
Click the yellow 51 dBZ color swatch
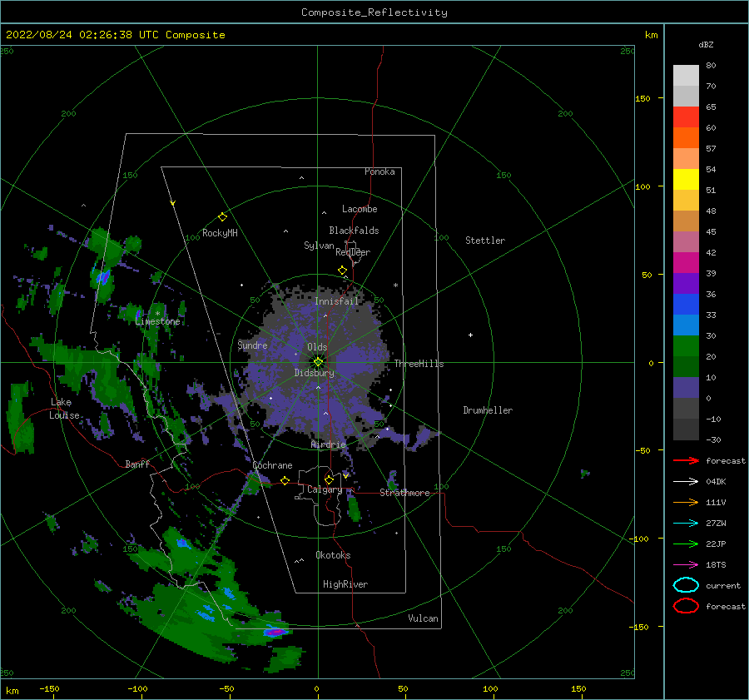[686, 179]
